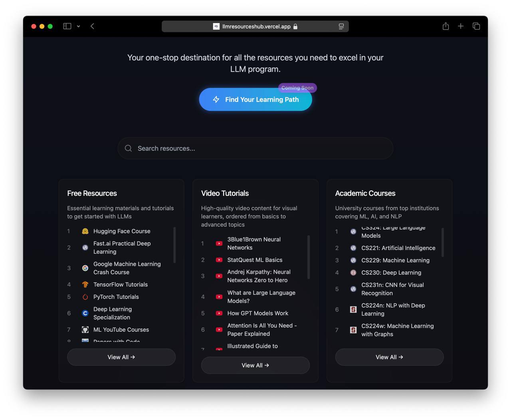Open CS229: Machine Learning course link
The image size is (511, 420).
[395, 260]
